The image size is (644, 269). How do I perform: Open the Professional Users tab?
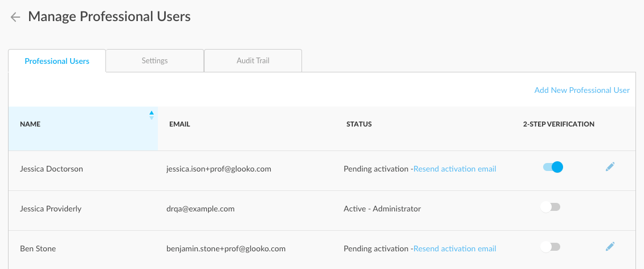(57, 61)
